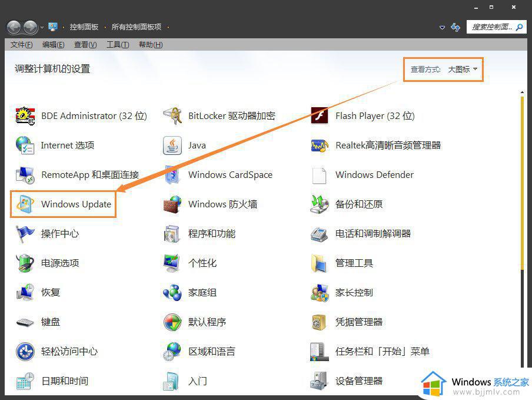The width and height of the screenshot is (532, 400).
Task: Open the Windows Defender icon
Action: (x=320, y=175)
